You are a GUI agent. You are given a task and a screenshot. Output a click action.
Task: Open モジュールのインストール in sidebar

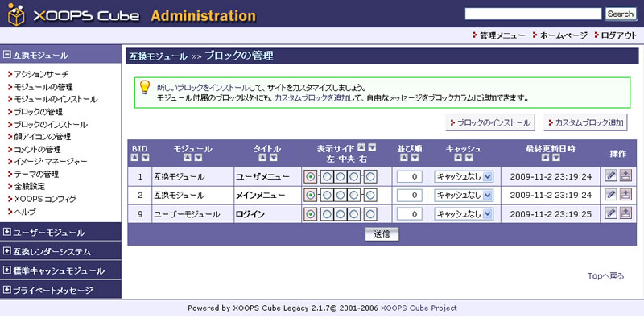pos(56,99)
